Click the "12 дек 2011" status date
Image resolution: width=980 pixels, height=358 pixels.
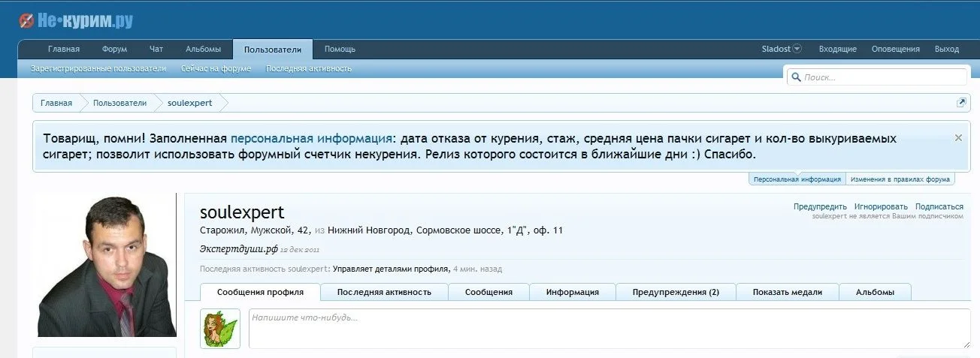(x=300, y=249)
